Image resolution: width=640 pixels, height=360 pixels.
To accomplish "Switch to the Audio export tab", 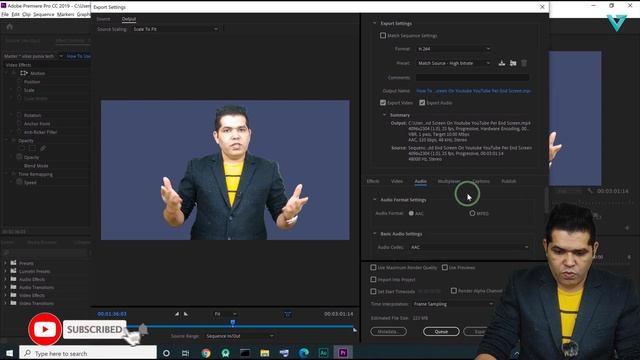I will [x=420, y=181].
